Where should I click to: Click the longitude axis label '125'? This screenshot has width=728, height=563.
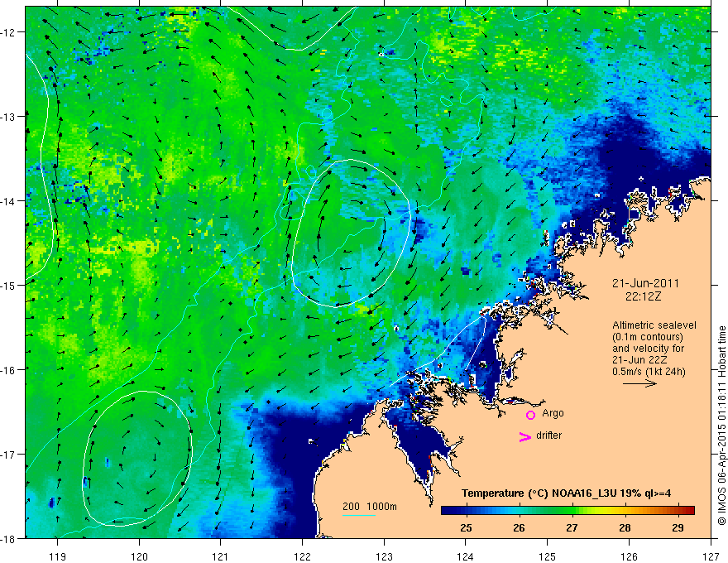(x=548, y=556)
